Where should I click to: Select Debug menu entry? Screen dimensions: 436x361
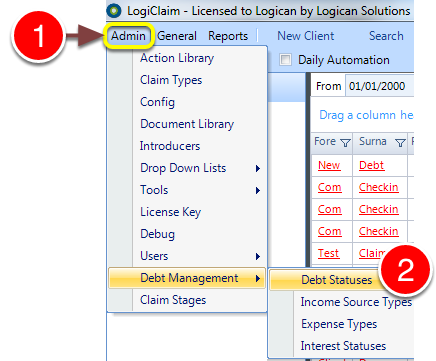click(157, 234)
